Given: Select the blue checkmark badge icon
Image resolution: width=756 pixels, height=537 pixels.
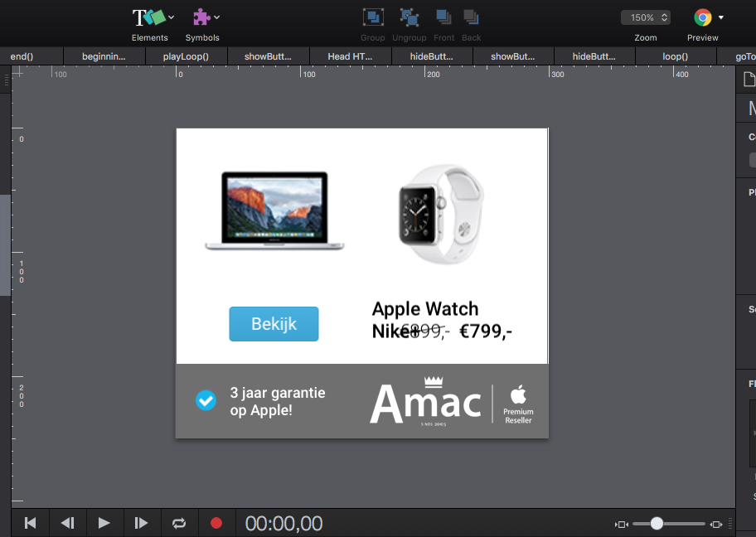Looking at the screenshot, I should (206, 400).
